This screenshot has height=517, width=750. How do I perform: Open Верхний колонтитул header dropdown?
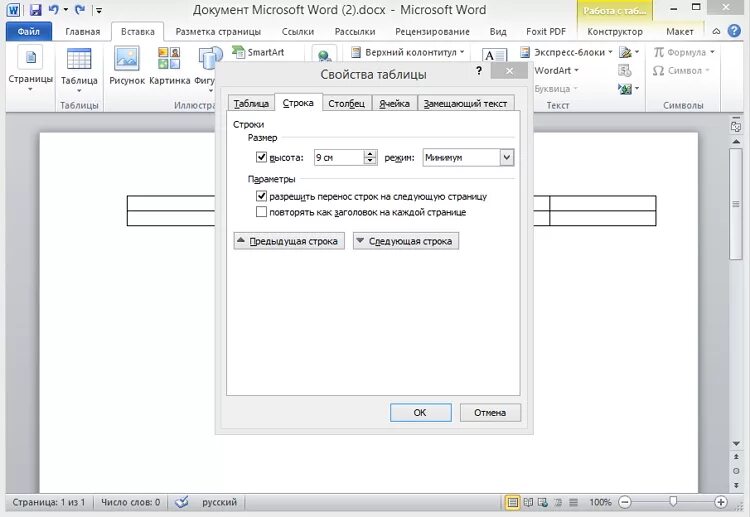tap(407, 52)
